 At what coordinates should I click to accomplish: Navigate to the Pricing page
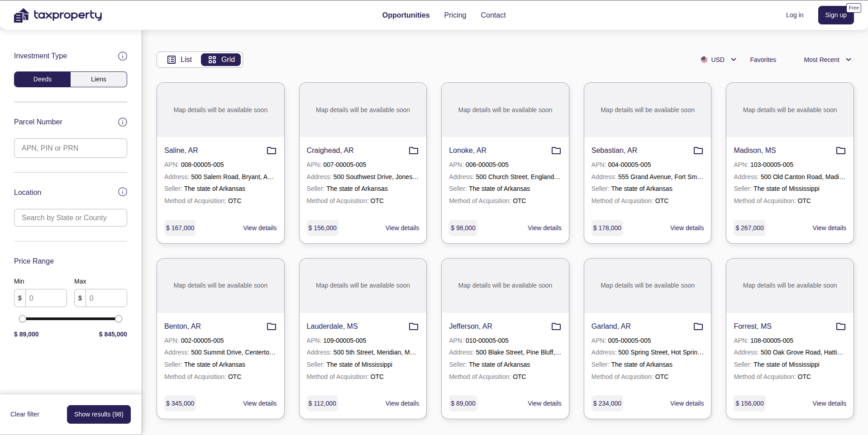[x=455, y=15]
